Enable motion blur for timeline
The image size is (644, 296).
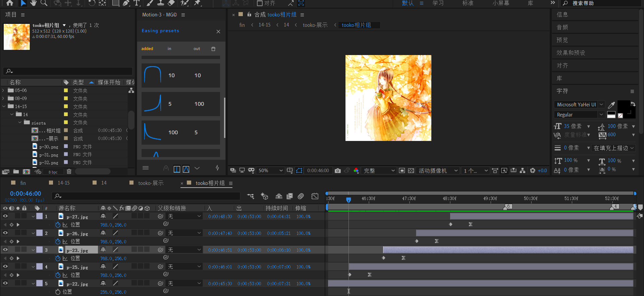point(301,196)
